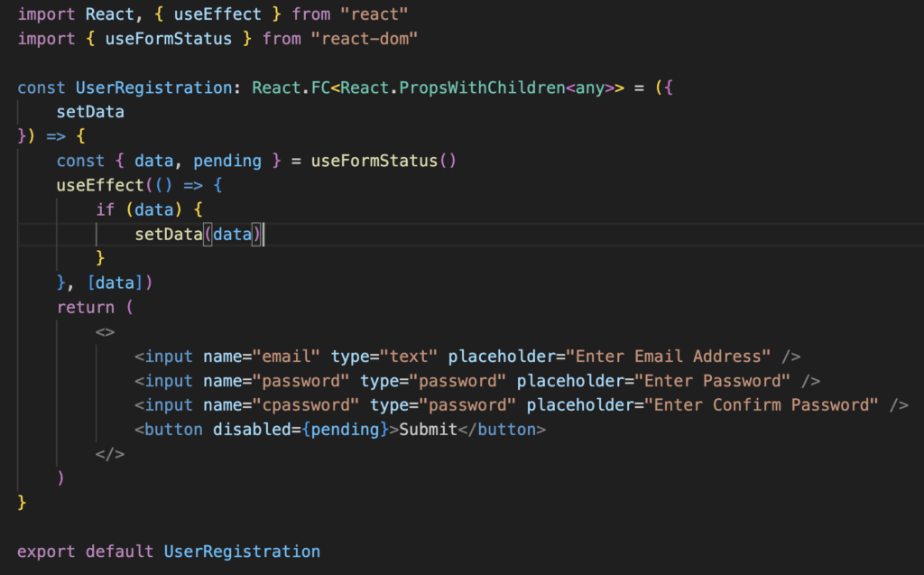Click the Submit text inside the button tag
Image resolution: width=924 pixels, height=575 pixels.
click(428, 430)
